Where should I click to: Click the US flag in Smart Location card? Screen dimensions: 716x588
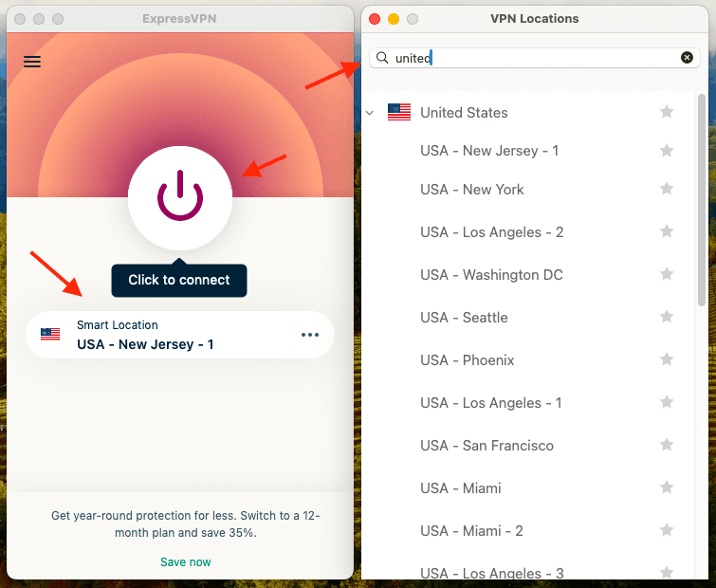click(x=50, y=334)
